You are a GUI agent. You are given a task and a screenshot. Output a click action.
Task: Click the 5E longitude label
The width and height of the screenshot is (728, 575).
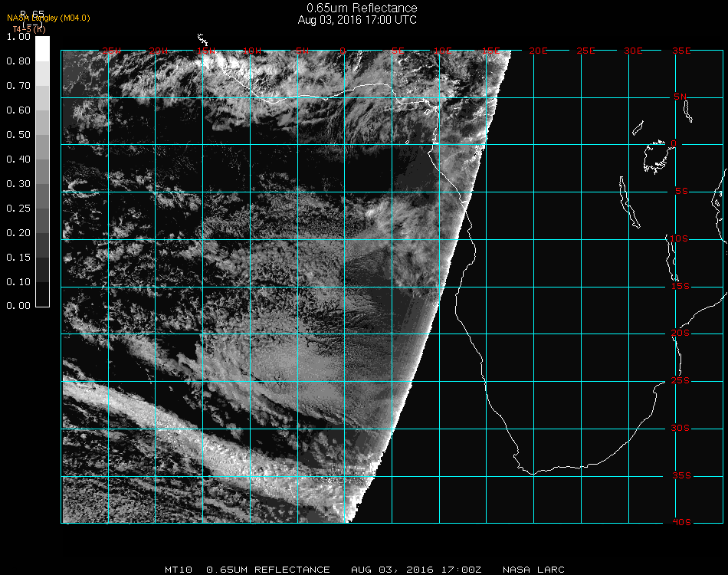(x=398, y=51)
